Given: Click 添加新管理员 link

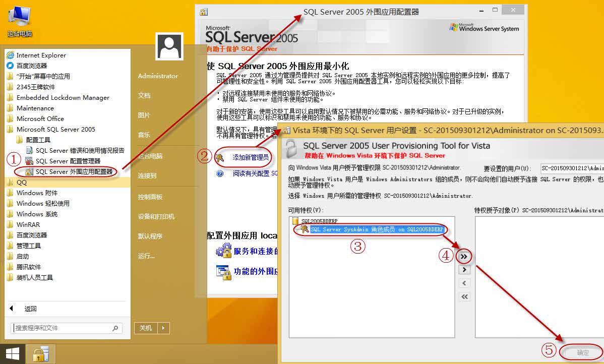Looking at the screenshot, I should (251, 157).
